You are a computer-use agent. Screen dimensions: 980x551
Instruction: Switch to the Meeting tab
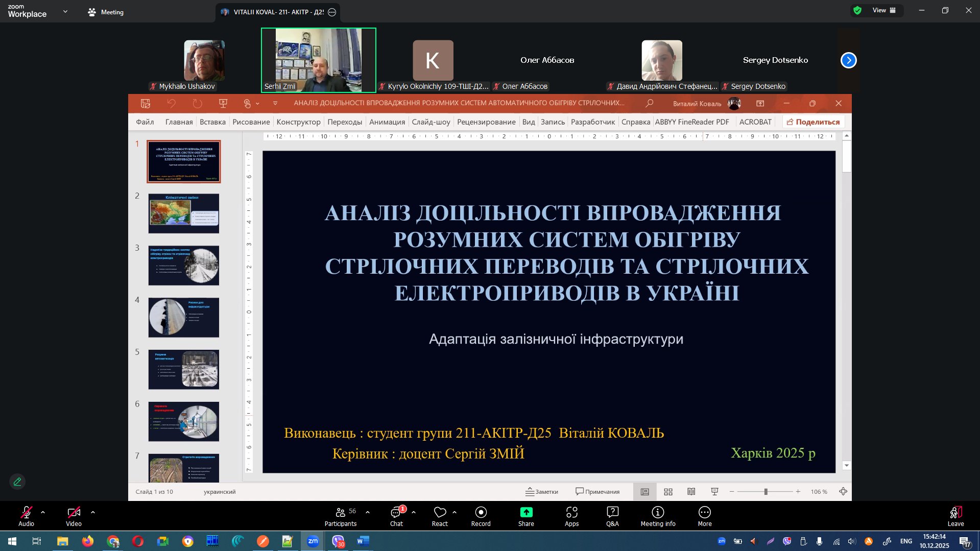(106, 12)
